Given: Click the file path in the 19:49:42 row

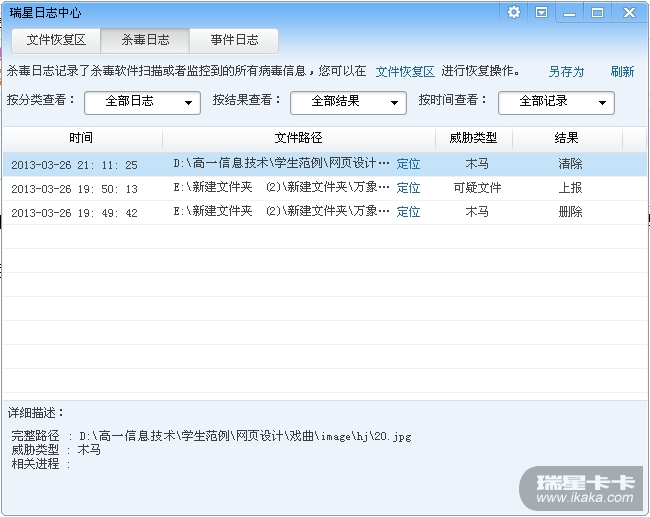Looking at the screenshot, I should coord(281,211).
